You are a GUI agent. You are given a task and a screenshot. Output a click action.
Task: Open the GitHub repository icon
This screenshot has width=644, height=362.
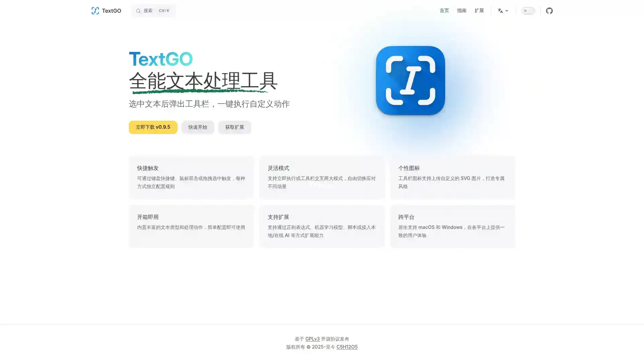point(549,11)
